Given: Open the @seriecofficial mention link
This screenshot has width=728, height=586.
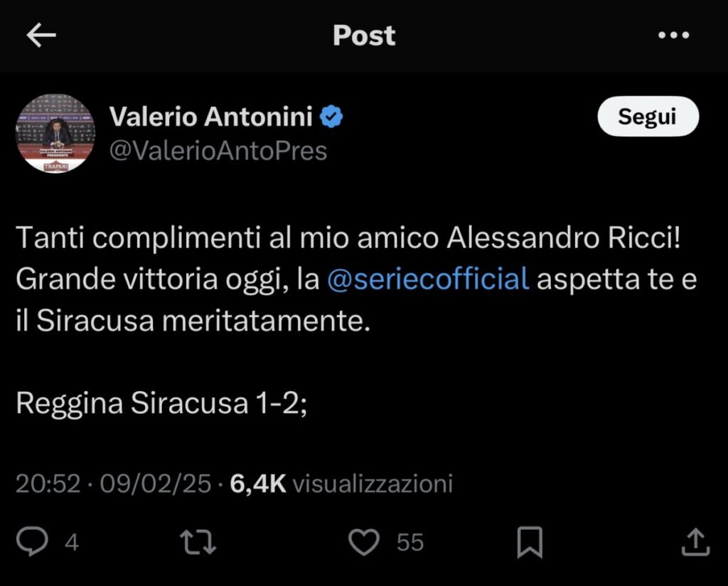Looking at the screenshot, I should click(428, 279).
